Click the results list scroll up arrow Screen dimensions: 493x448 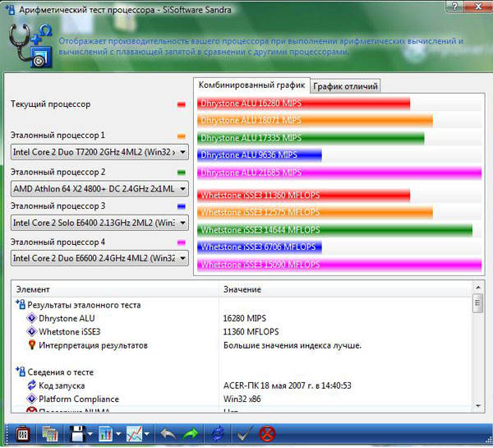[x=478, y=287]
